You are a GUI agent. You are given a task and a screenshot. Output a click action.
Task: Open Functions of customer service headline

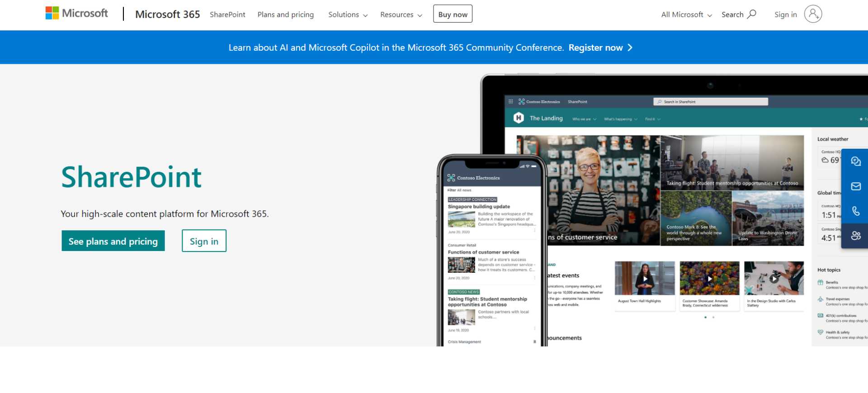pyautogui.click(x=483, y=252)
